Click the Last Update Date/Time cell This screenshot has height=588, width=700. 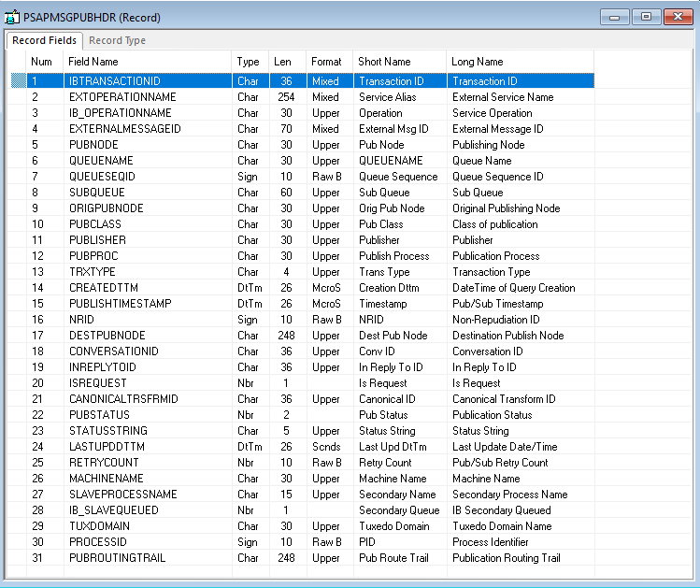505,447
